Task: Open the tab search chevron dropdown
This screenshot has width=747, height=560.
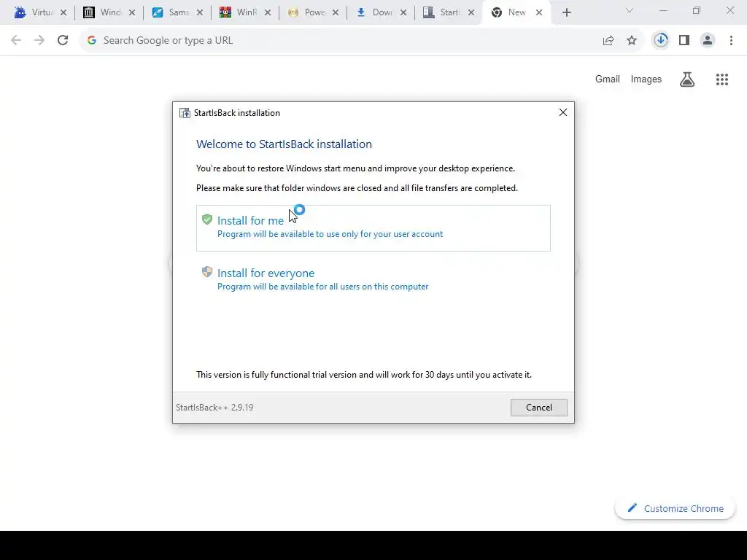Action: [x=630, y=10]
